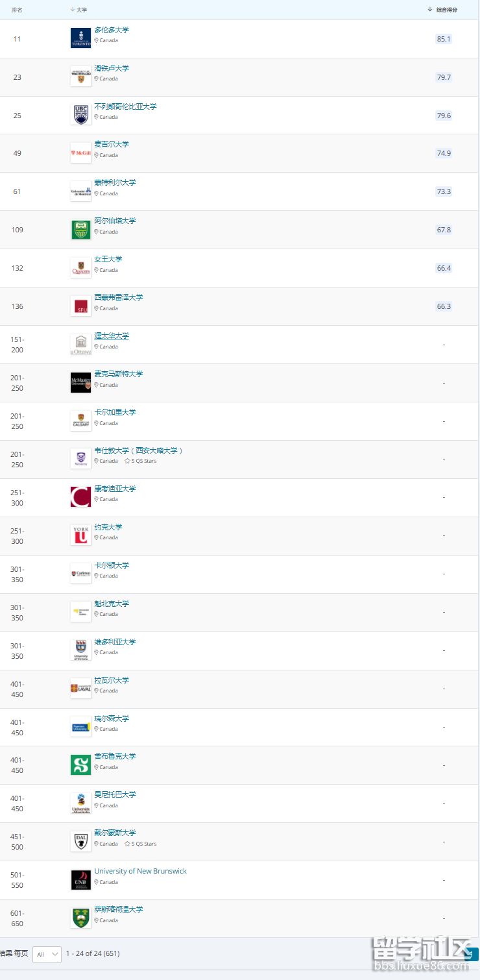Click the University of Toronto logo
This screenshot has width=480, height=980.
point(80,38)
